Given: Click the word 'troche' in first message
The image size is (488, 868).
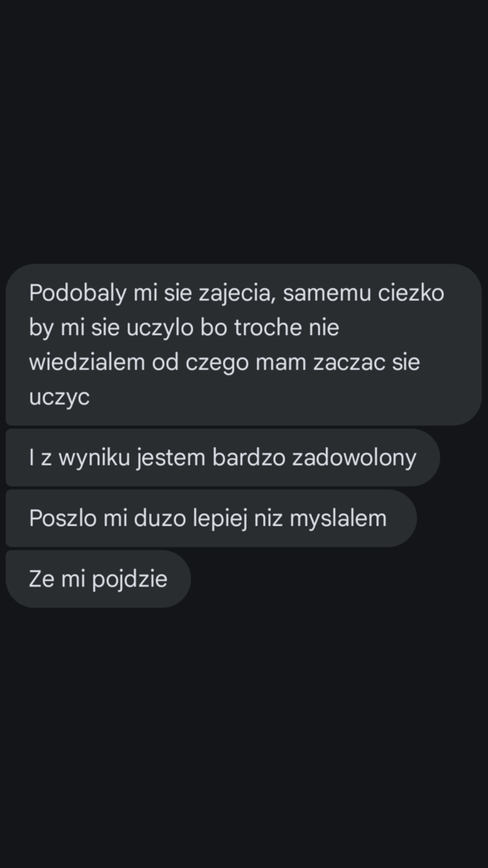Looking at the screenshot, I should click(268, 328).
